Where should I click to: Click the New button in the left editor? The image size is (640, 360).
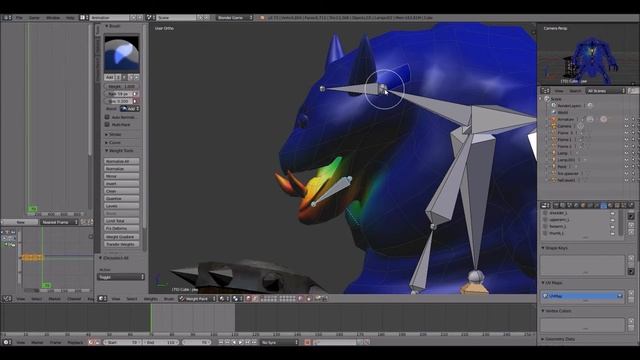[20, 222]
